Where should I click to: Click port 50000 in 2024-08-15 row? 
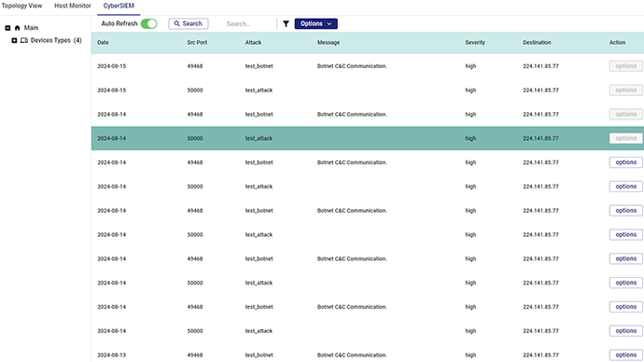[195, 90]
